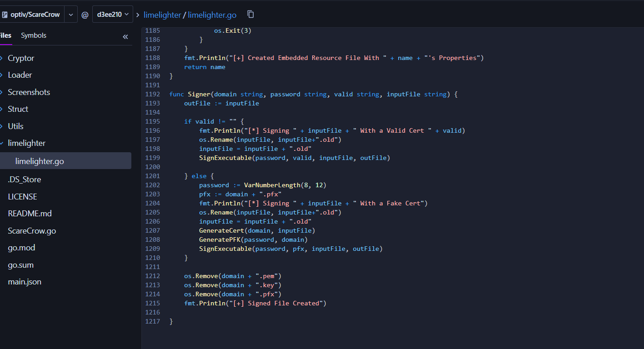Click the limelighter.go breadcrumb link
The width and height of the screenshot is (644, 349).
point(212,15)
